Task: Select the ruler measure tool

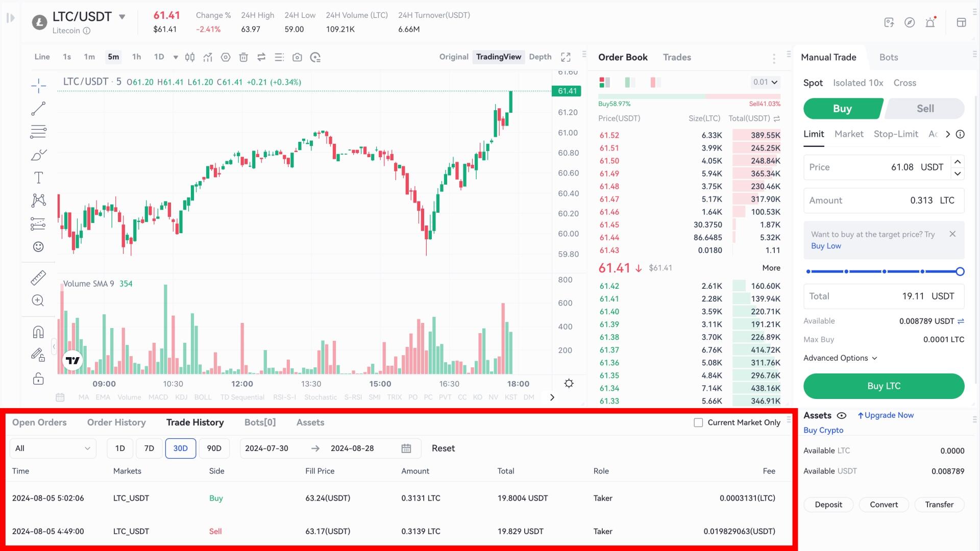Action: point(38,278)
